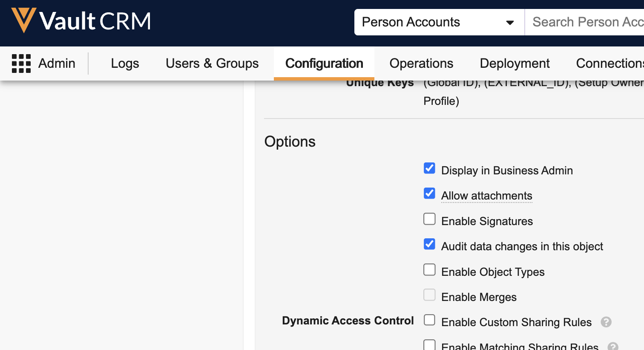The width and height of the screenshot is (644, 350).
Task: Click the Allow attachments label link
Action: 486,196
